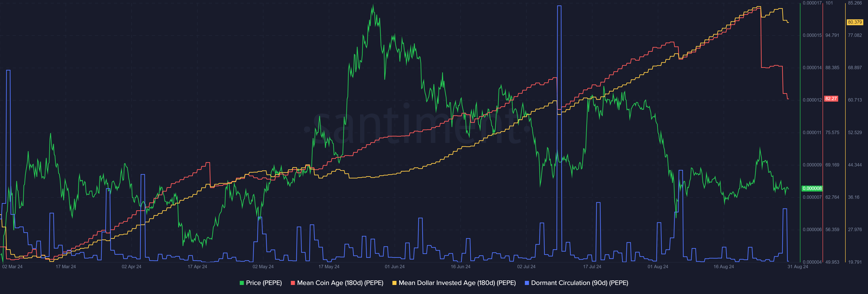Toggle the Price (PEPE) legend label

coord(264,283)
